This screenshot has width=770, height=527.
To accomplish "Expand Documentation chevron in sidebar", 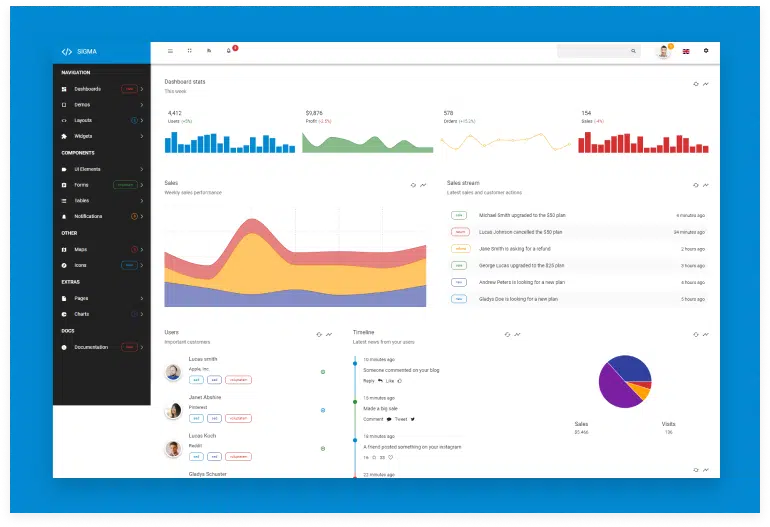I will 142,347.
